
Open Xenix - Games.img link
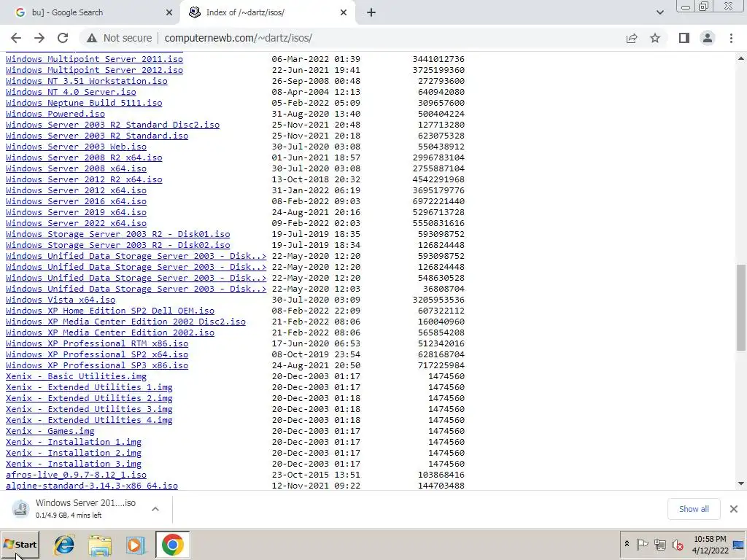(x=50, y=432)
